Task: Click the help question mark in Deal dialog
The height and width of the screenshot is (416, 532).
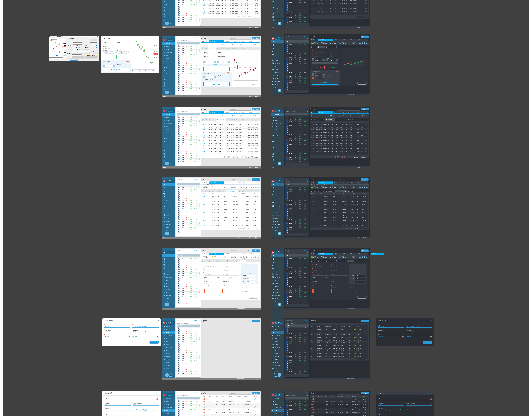Action: coord(94,36)
